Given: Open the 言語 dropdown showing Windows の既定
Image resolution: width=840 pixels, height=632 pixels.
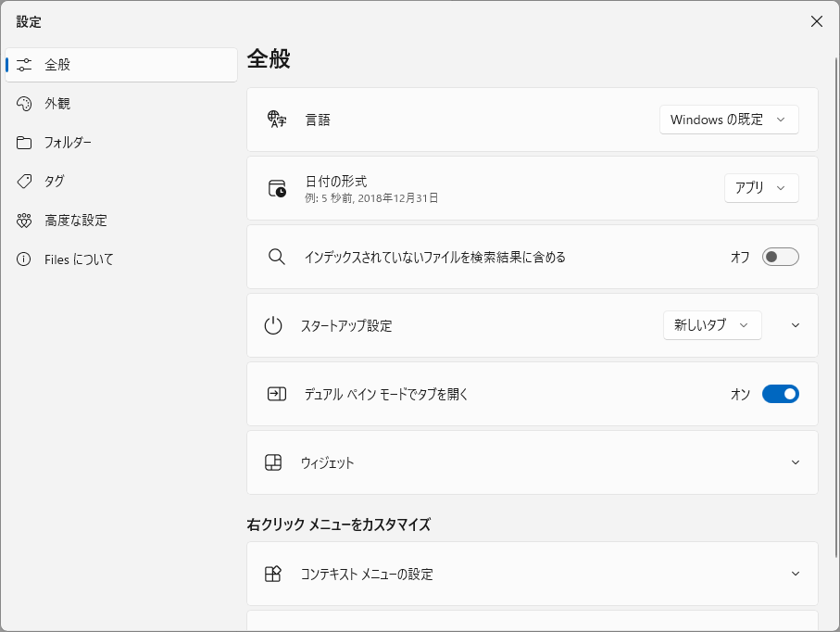Looking at the screenshot, I should [x=729, y=120].
